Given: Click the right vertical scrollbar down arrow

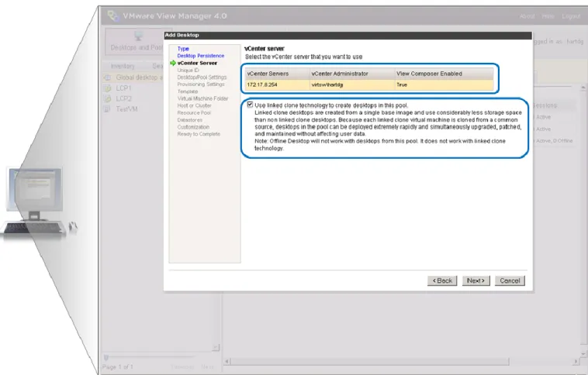Looking at the screenshot, I should pyautogui.click(x=583, y=353).
